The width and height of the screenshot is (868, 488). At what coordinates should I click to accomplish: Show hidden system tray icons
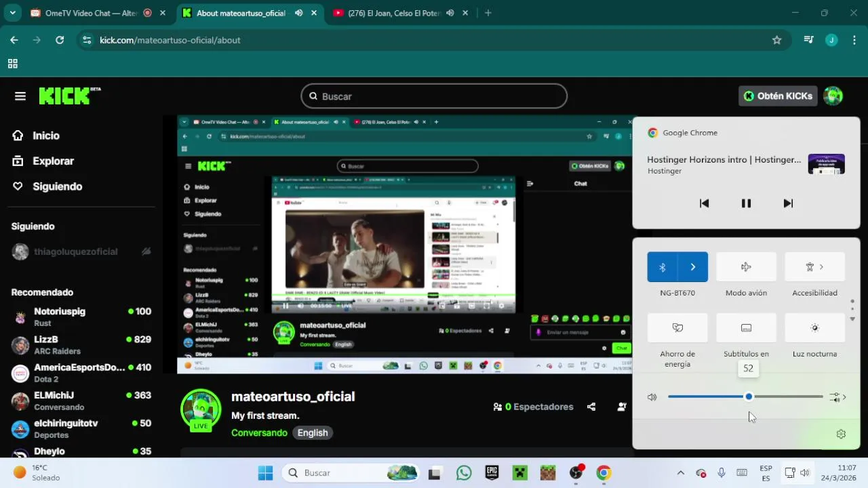(x=681, y=473)
